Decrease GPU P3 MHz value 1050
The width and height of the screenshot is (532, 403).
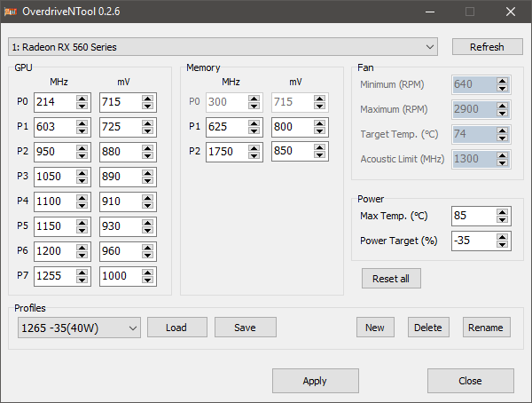82,180
